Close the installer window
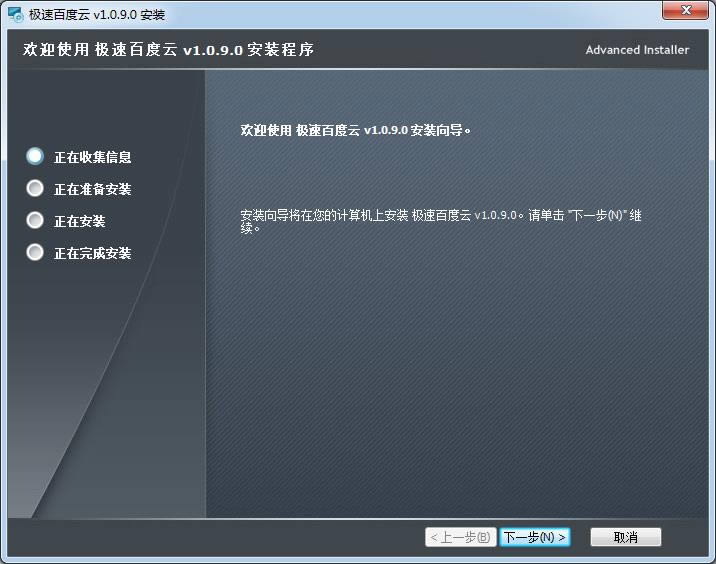 click(x=686, y=10)
